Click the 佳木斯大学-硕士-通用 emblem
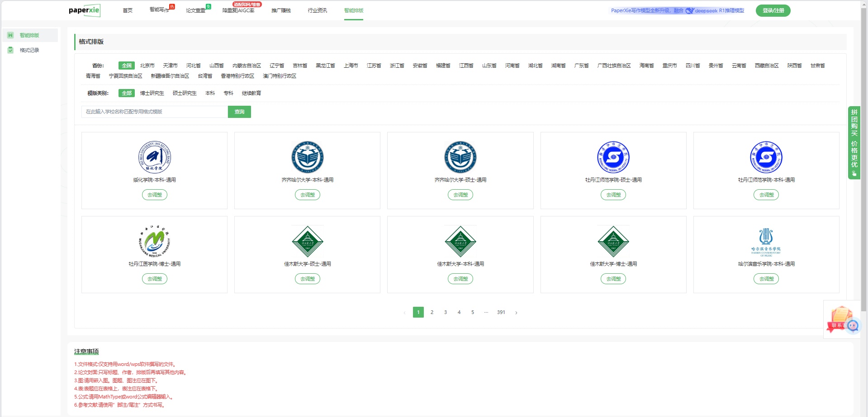The width and height of the screenshot is (868, 417). [308, 241]
